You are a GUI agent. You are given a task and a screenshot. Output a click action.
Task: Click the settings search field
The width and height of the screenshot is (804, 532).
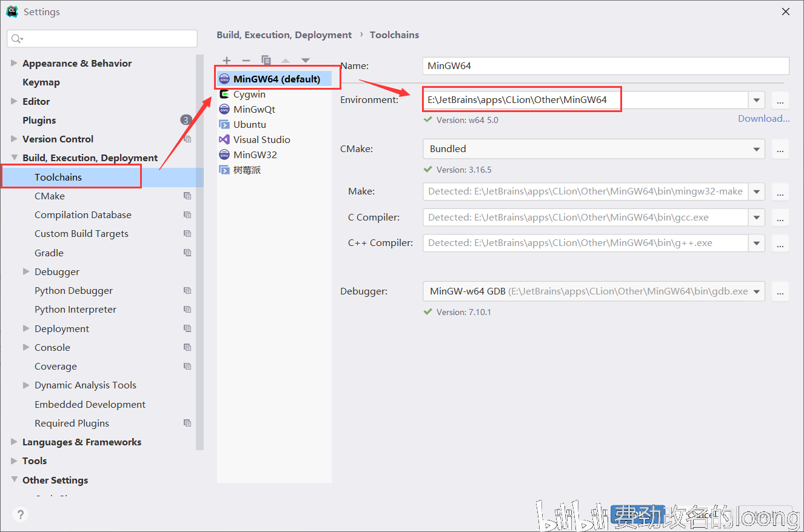click(x=102, y=39)
